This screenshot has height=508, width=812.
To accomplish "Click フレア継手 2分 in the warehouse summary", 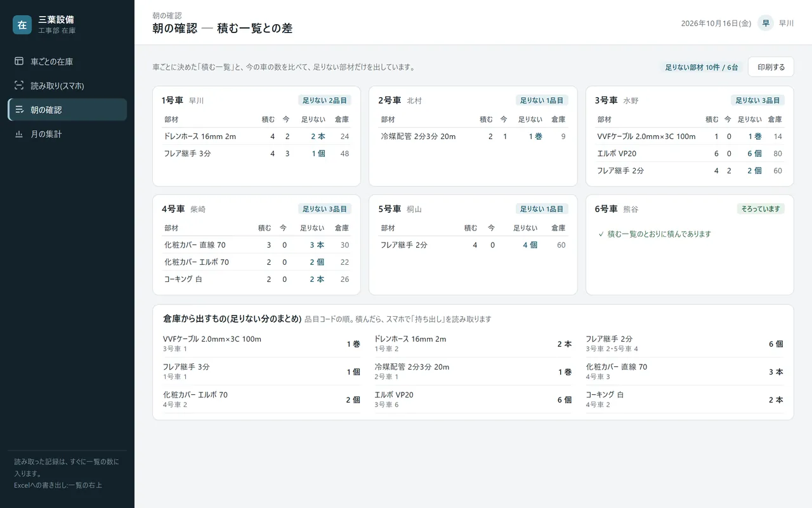I will [x=609, y=339].
